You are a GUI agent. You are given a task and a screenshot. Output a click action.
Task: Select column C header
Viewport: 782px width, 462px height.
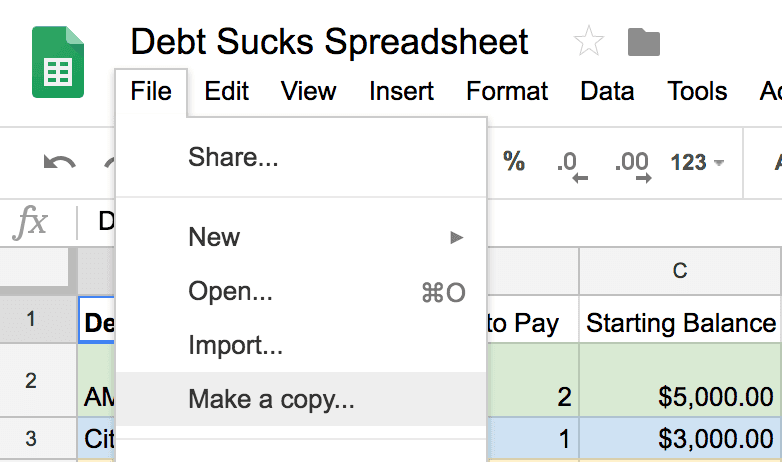click(x=680, y=271)
